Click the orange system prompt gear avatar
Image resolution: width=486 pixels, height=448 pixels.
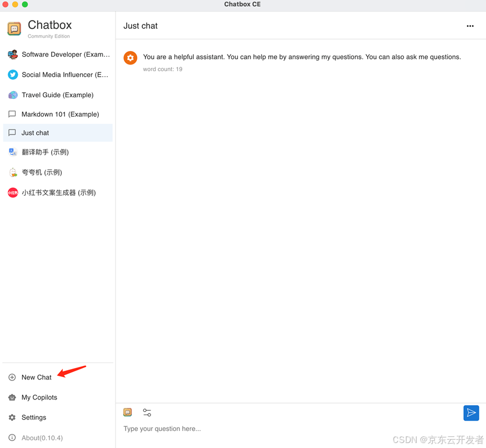click(x=131, y=58)
